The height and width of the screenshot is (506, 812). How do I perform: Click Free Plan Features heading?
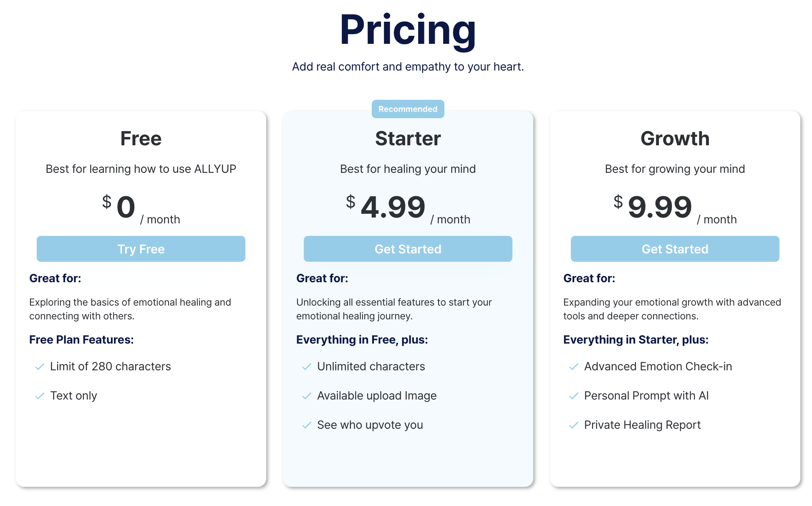[81, 340]
